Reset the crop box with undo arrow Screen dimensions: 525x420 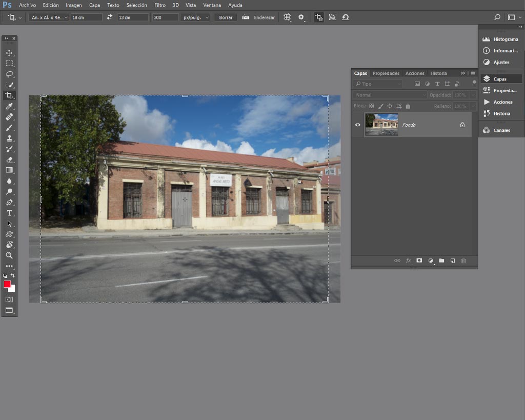click(x=345, y=17)
